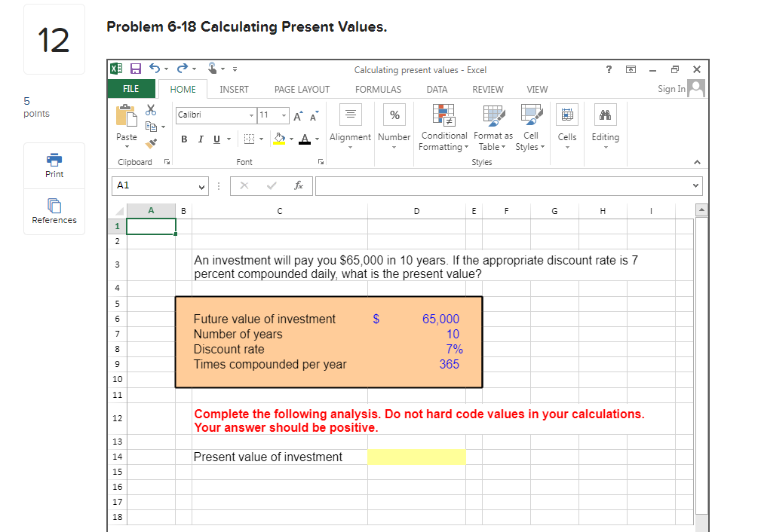
Task: Select the Format Painter icon
Action: pos(150,142)
